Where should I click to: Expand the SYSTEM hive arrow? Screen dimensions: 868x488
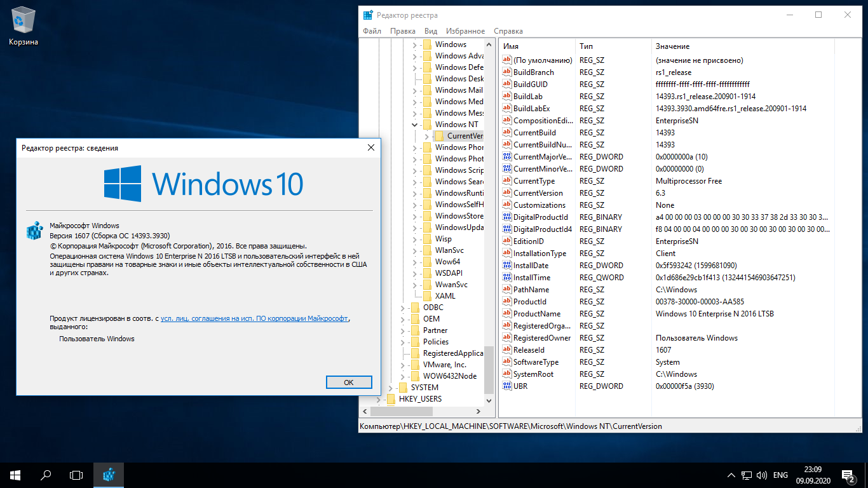point(390,387)
